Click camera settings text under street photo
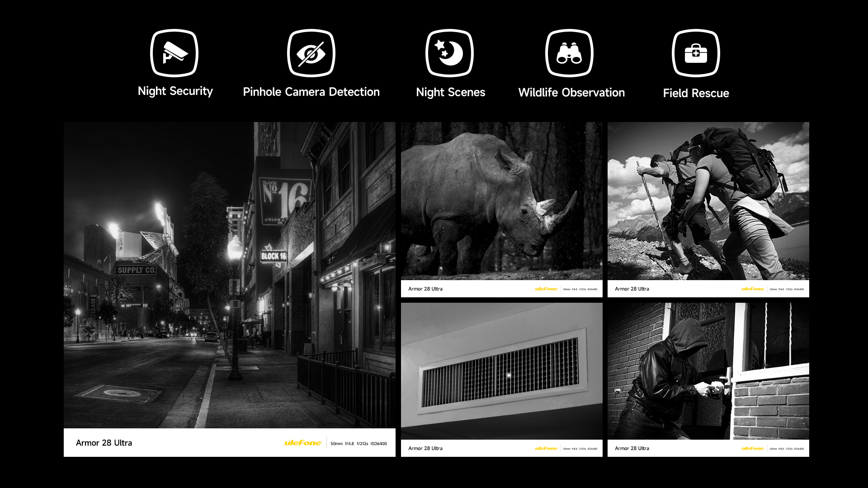 [x=359, y=444]
